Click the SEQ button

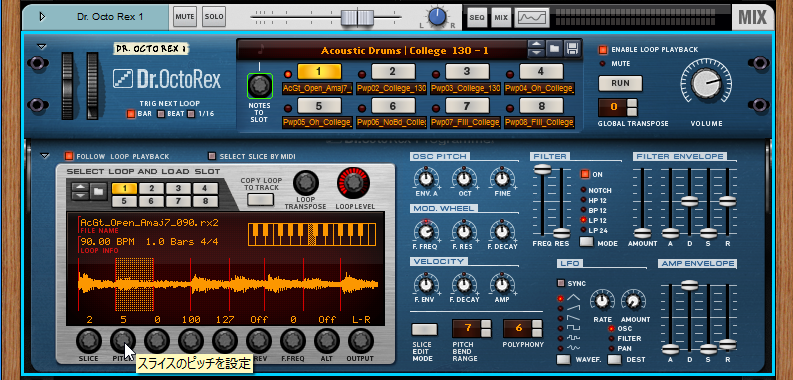[x=476, y=18]
